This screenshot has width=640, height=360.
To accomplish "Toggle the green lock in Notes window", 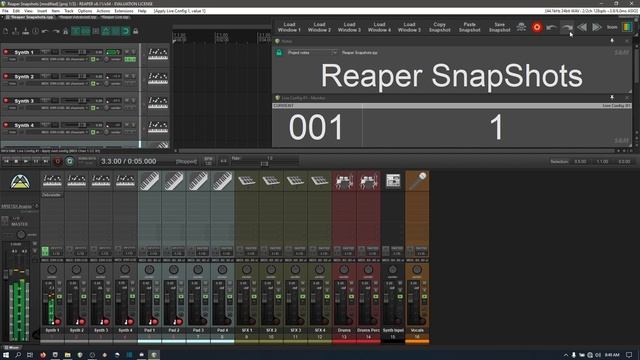I will click(x=279, y=53).
